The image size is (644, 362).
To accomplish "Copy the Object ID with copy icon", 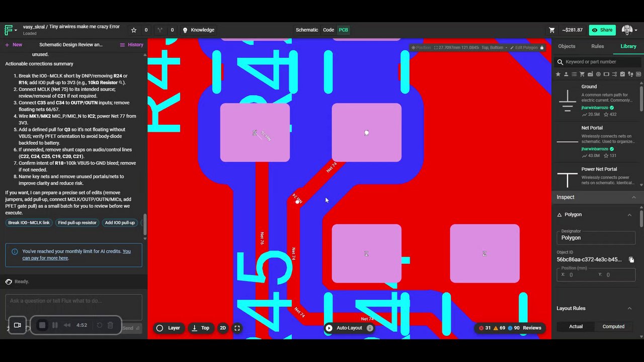I will (x=631, y=259).
